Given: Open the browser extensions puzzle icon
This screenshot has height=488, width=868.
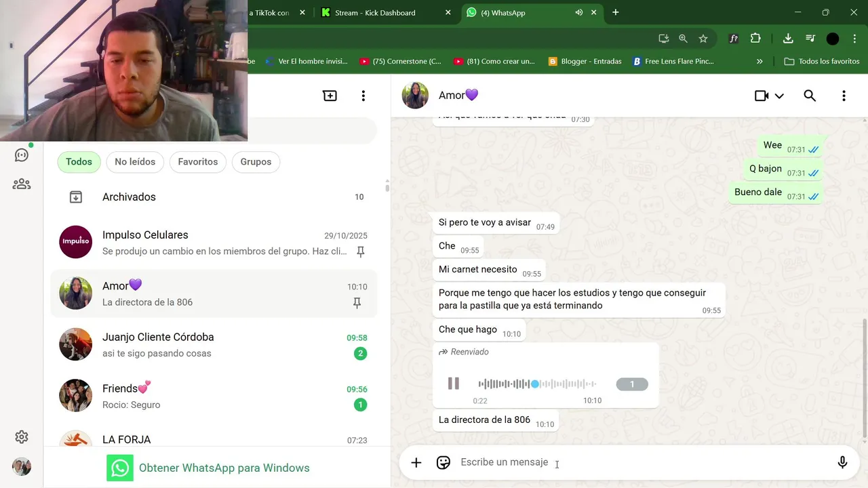Looking at the screenshot, I should (755, 39).
